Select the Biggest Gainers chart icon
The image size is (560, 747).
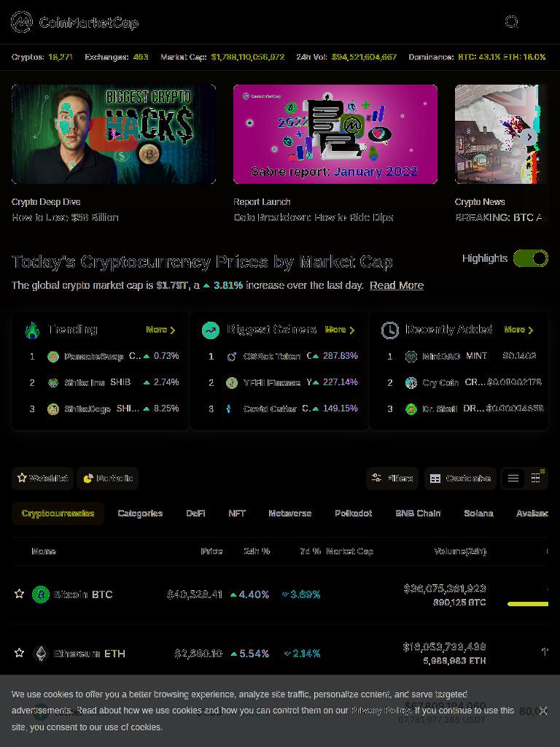(x=211, y=330)
